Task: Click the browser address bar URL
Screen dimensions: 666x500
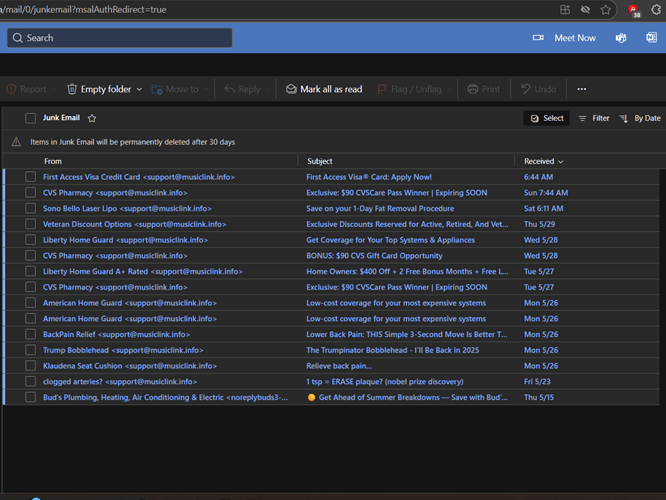Action: tap(83, 9)
